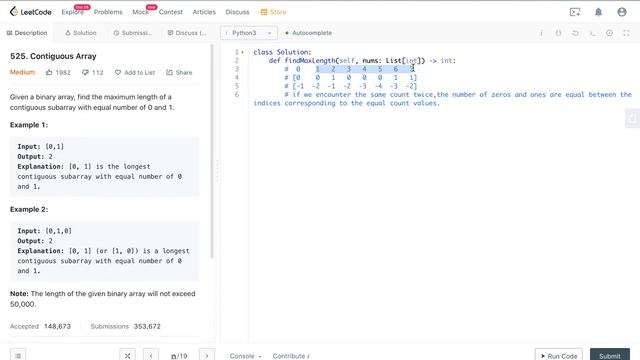Toggle the Autocomplete indicator
Screen dimensions: 640x360
click(309, 33)
